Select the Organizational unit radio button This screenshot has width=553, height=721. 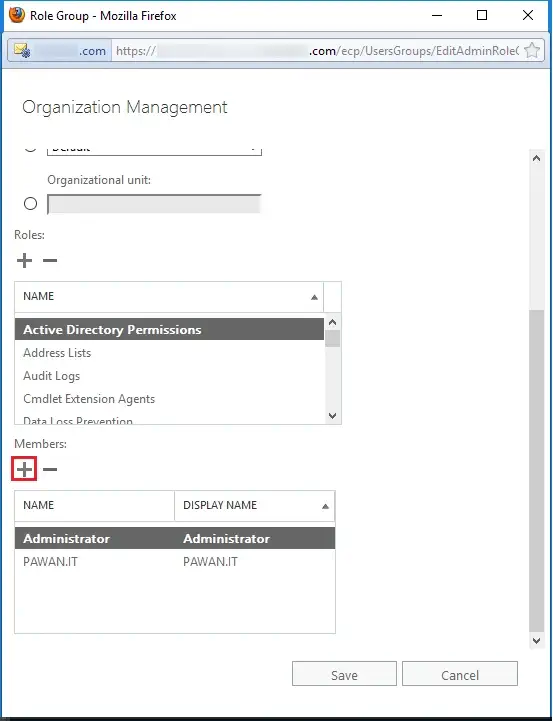point(30,203)
